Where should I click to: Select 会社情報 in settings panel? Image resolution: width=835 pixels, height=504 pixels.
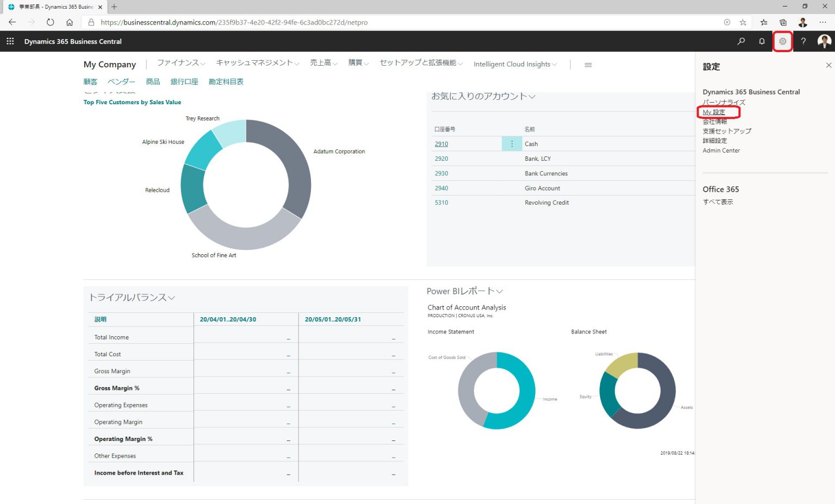(x=715, y=121)
